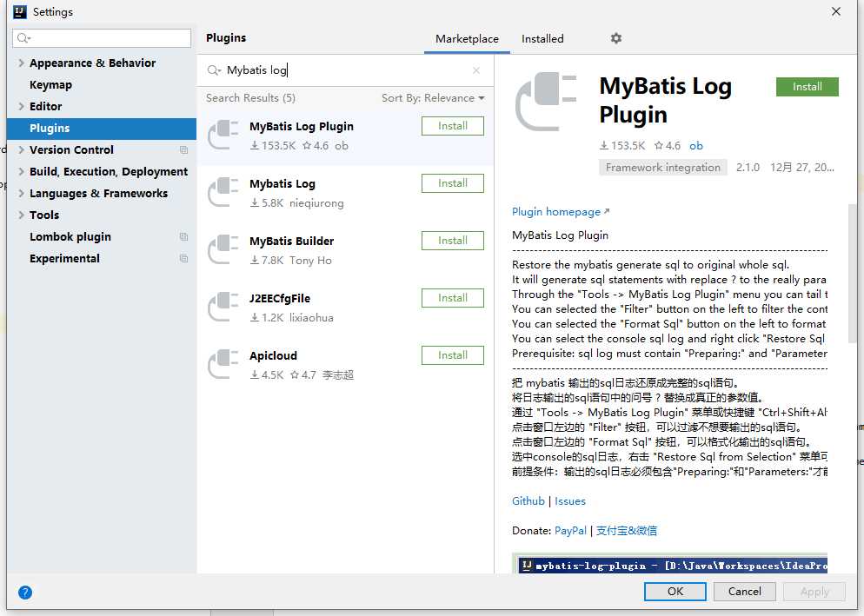864x616 pixels.
Task: Open the 支付宝&微信 donate link
Action: point(627,531)
